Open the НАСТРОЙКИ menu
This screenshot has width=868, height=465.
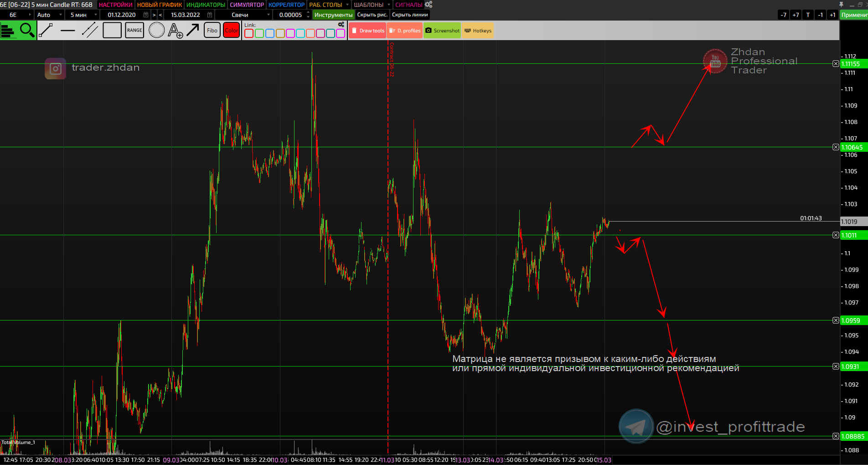(x=115, y=5)
